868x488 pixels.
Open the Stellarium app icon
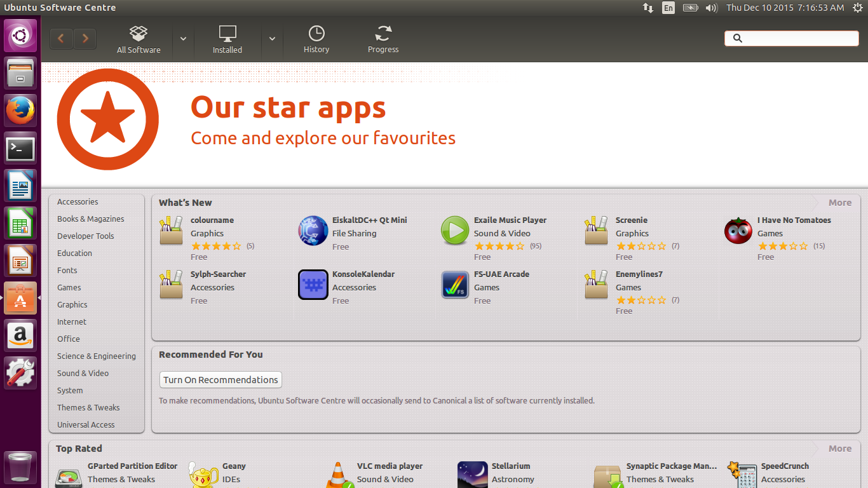[473, 475]
